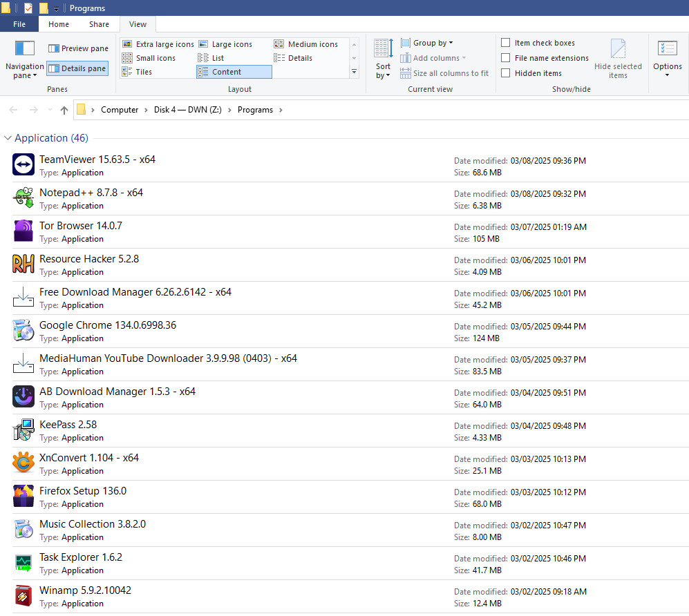Go up one folder level

(64, 110)
